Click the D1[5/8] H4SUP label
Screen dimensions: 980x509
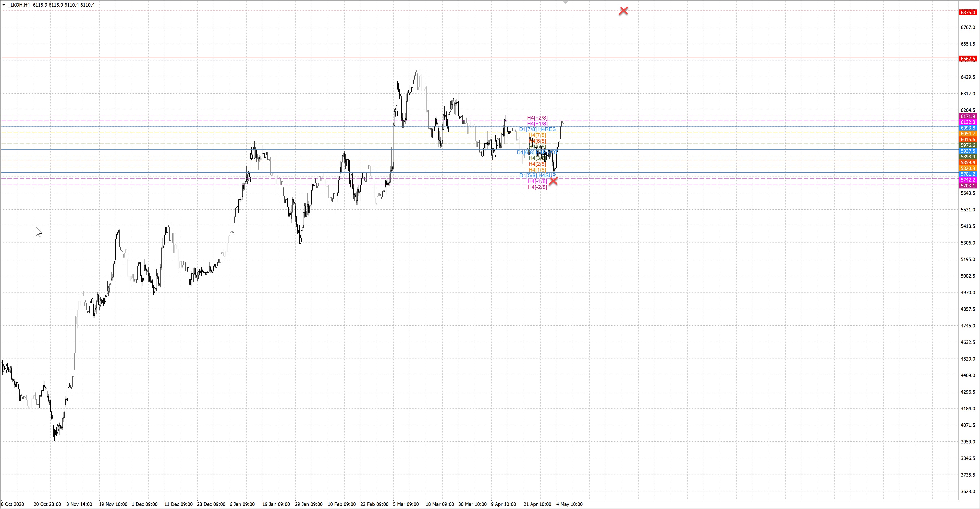click(537, 175)
